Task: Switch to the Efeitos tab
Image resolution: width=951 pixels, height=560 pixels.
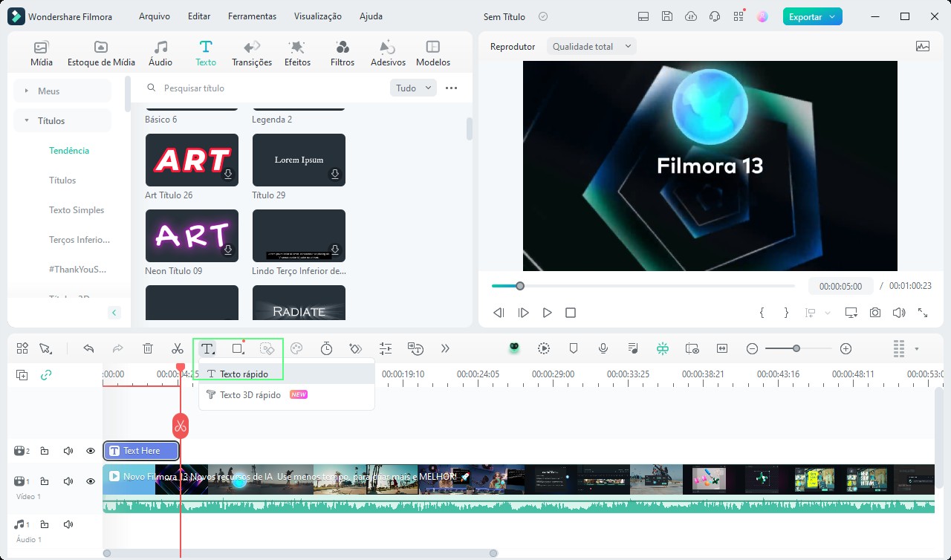Action: (297, 53)
